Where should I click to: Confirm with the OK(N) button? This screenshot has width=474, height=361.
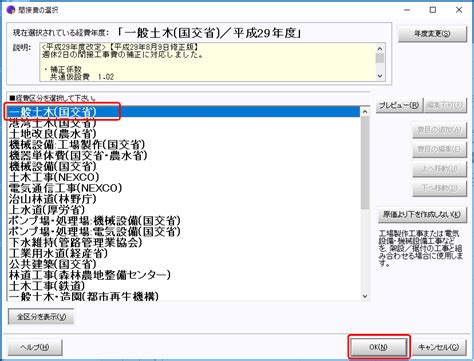pos(379,347)
